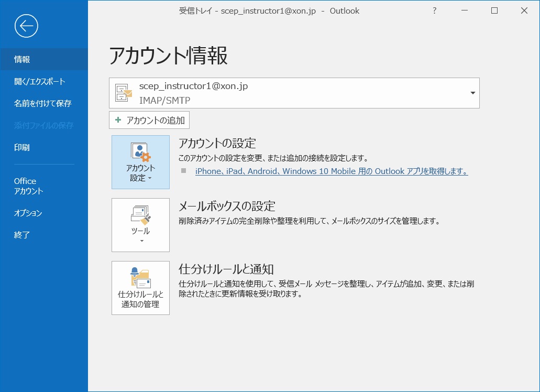The width and height of the screenshot is (540, 392).
Task: Click the mailbox icon beside scep_instructor1@xon.jp
Action: coord(124,93)
